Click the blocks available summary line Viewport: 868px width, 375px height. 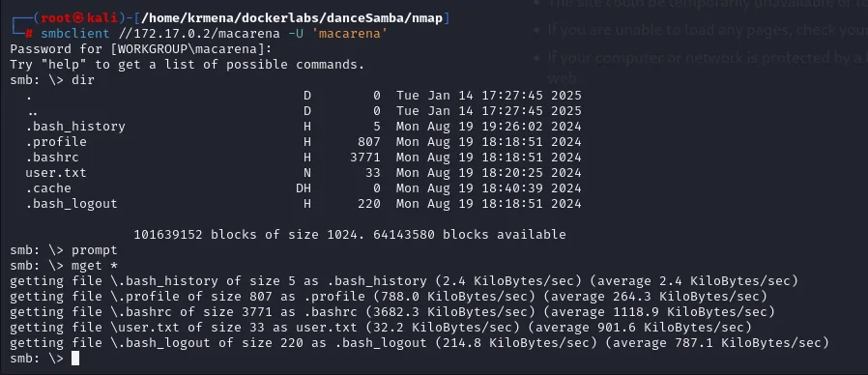[x=350, y=234]
